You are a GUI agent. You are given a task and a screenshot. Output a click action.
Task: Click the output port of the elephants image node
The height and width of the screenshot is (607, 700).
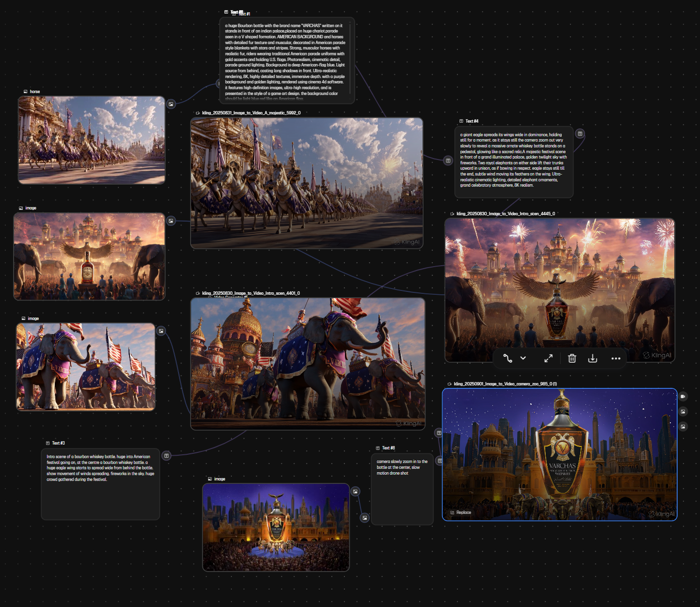tap(161, 331)
